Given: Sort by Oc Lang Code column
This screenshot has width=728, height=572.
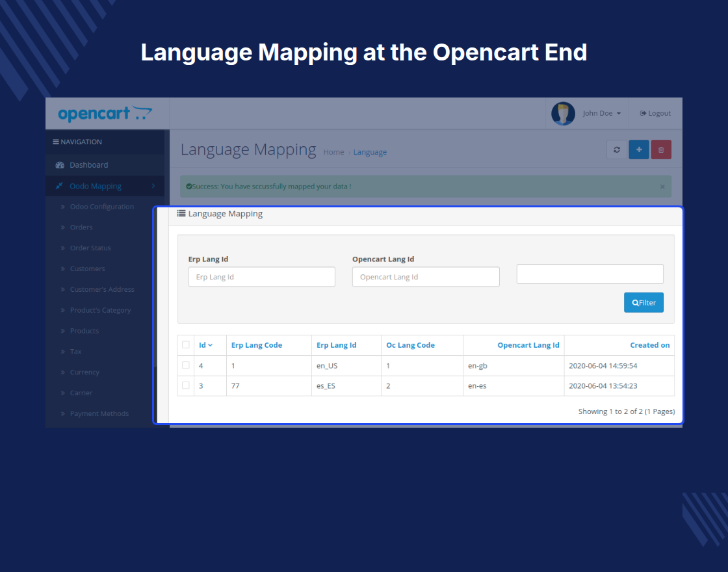Looking at the screenshot, I should [410, 345].
